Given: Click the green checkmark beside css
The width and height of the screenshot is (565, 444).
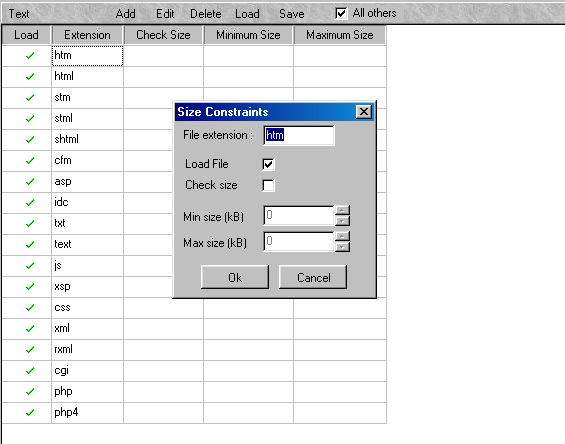Looking at the screenshot, I should click(30, 307).
